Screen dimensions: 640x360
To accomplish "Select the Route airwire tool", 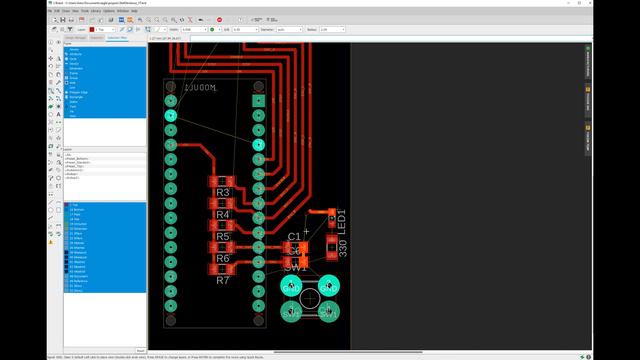I will coord(51,91).
